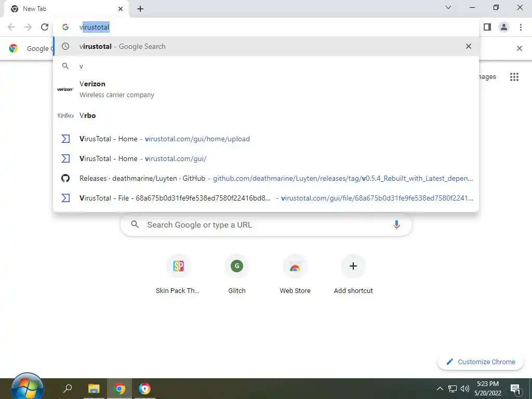Select the 'v' search suggestion
This screenshot has height=399, width=532.
pos(266,66)
